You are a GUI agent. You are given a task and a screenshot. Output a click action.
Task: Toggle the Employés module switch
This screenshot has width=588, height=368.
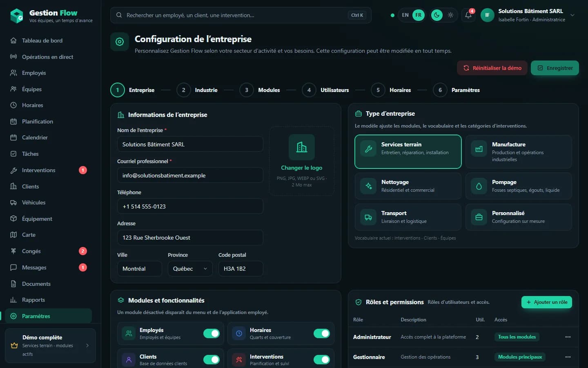tap(212, 334)
